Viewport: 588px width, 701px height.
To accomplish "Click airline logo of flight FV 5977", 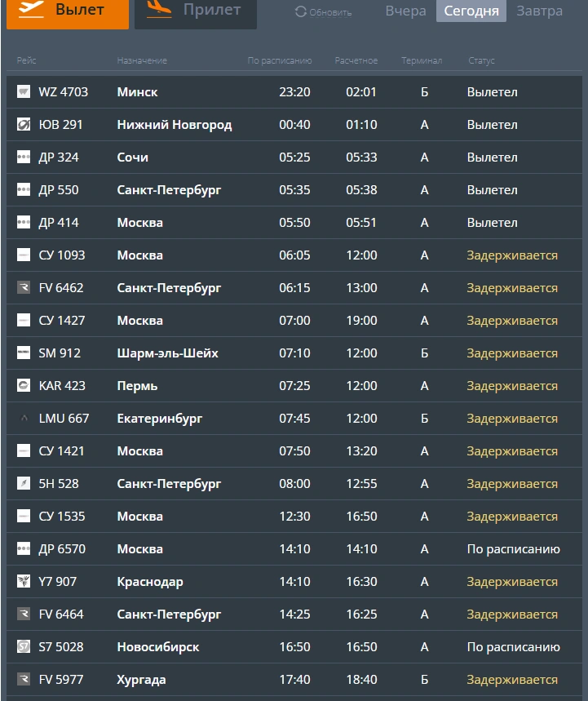I will point(24,679).
